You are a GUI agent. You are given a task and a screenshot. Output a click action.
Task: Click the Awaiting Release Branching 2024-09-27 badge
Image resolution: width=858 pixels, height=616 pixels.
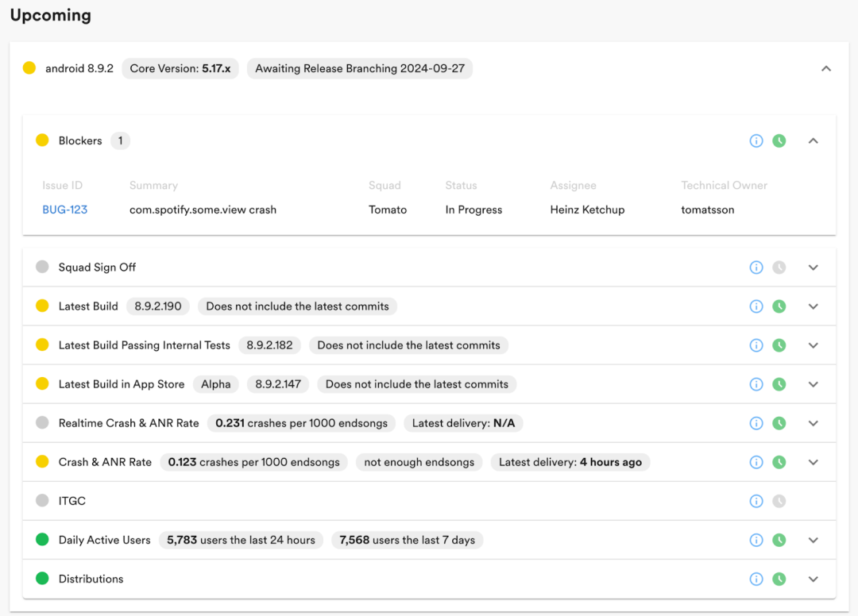click(x=360, y=69)
